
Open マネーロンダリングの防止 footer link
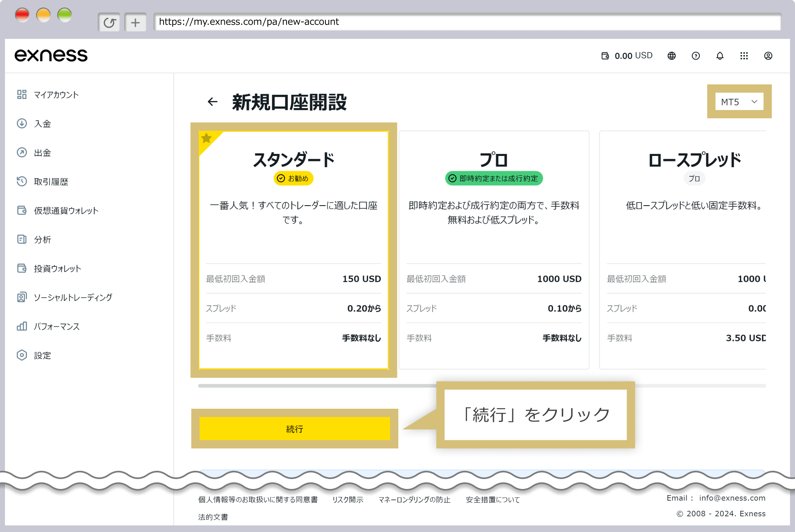coord(414,500)
